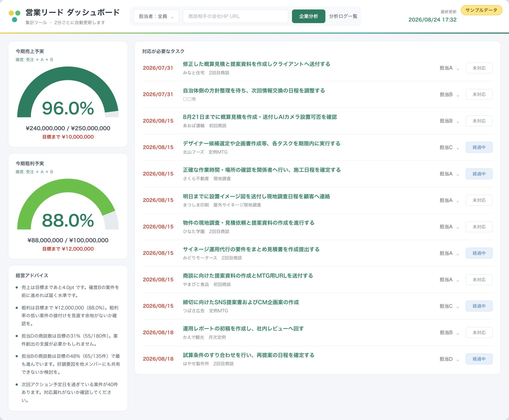Open the 担当A dropdown for みなと住宅 task

449,68
